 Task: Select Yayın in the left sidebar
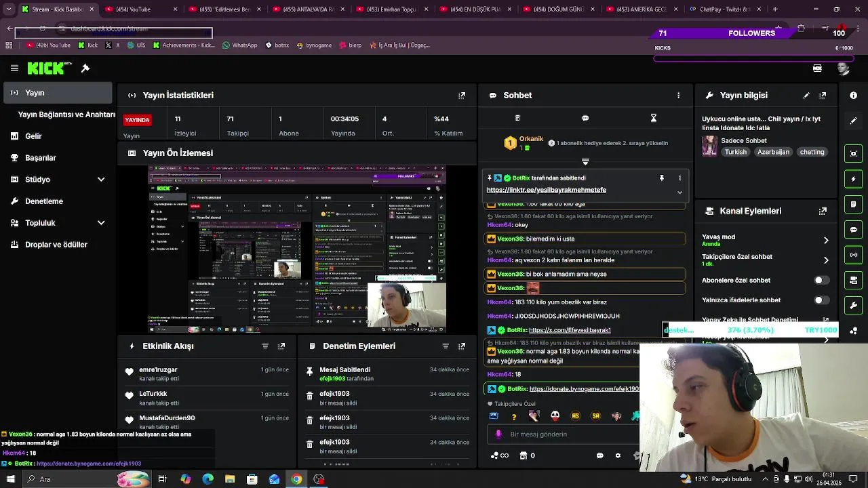[x=58, y=93]
